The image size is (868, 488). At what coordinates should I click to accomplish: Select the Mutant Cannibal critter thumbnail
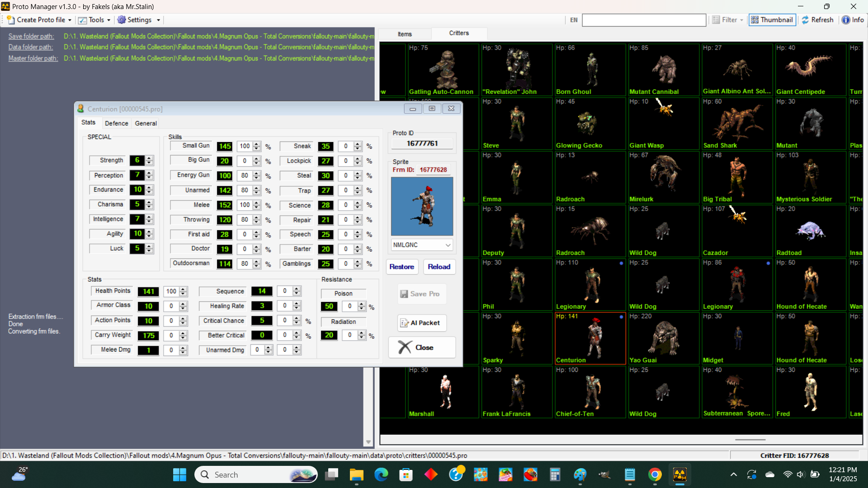click(x=664, y=70)
